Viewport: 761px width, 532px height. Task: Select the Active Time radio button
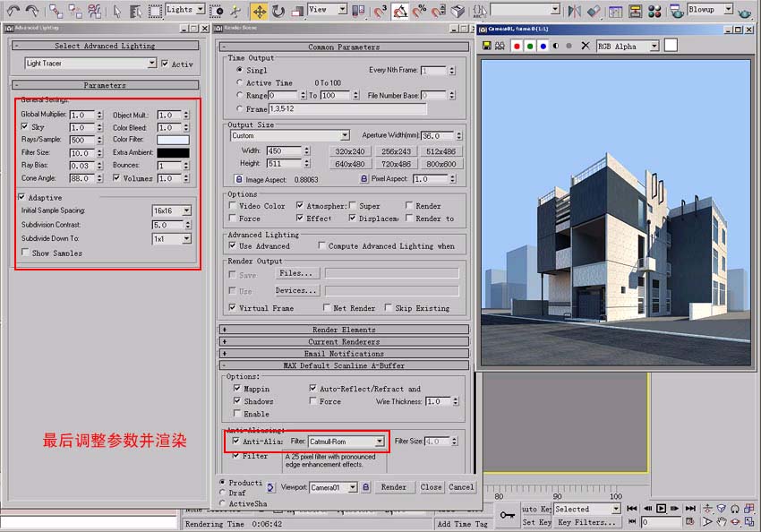(x=239, y=82)
